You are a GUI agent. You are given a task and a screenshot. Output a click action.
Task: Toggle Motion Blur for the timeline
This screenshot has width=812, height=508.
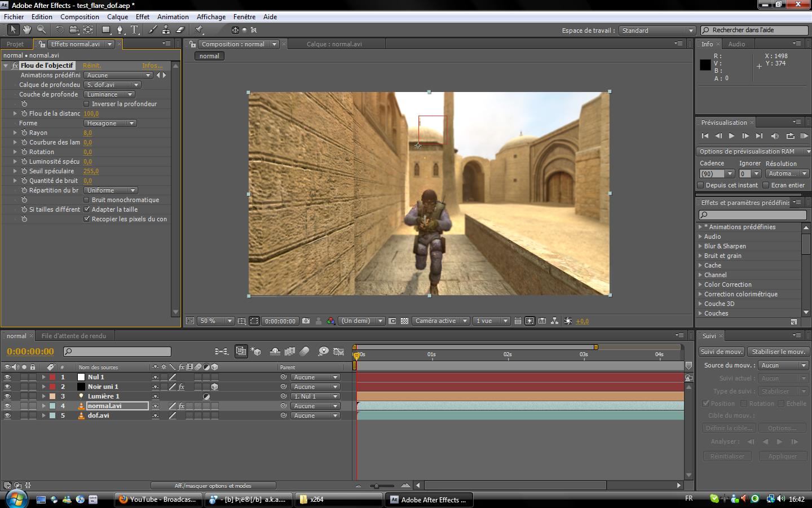click(304, 351)
